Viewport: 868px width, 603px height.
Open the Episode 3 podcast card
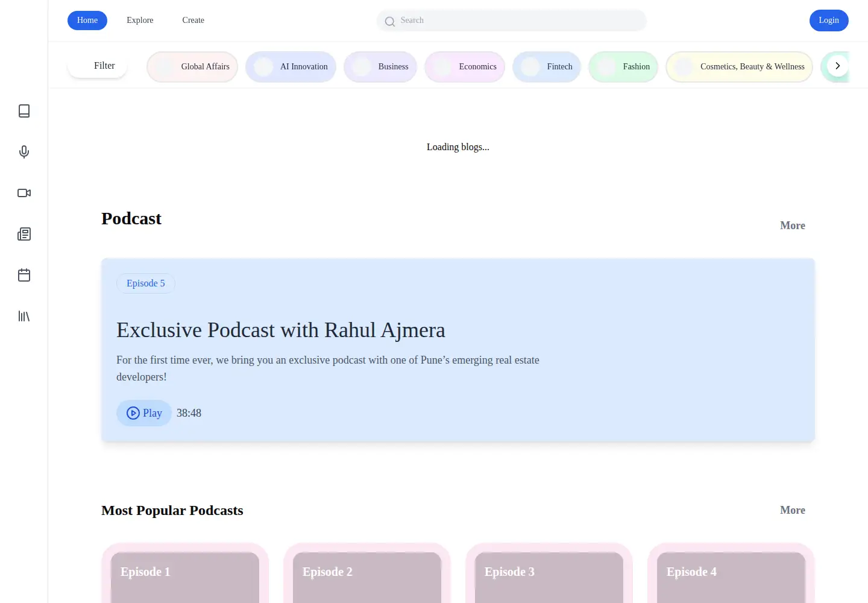click(549, 573)
